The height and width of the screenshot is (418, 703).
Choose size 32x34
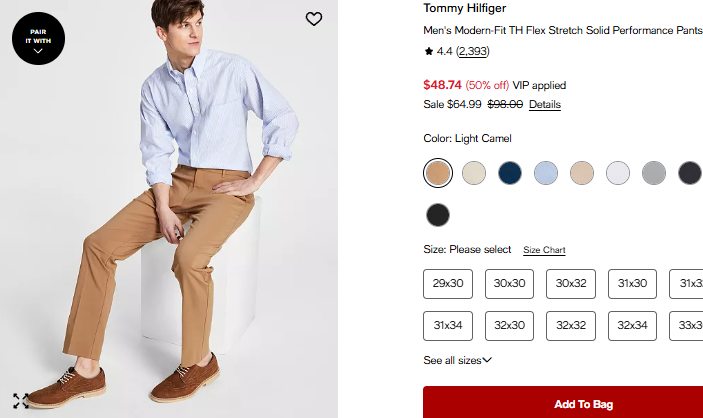click(632, 326)
